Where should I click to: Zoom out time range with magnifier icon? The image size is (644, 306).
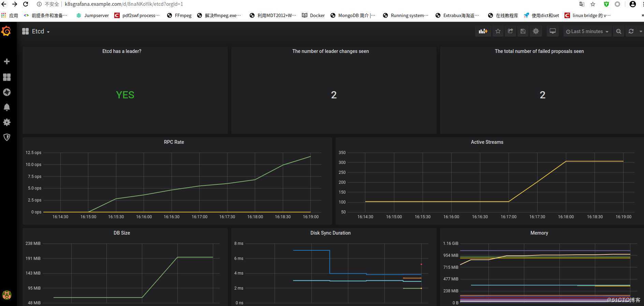(618, 31)
